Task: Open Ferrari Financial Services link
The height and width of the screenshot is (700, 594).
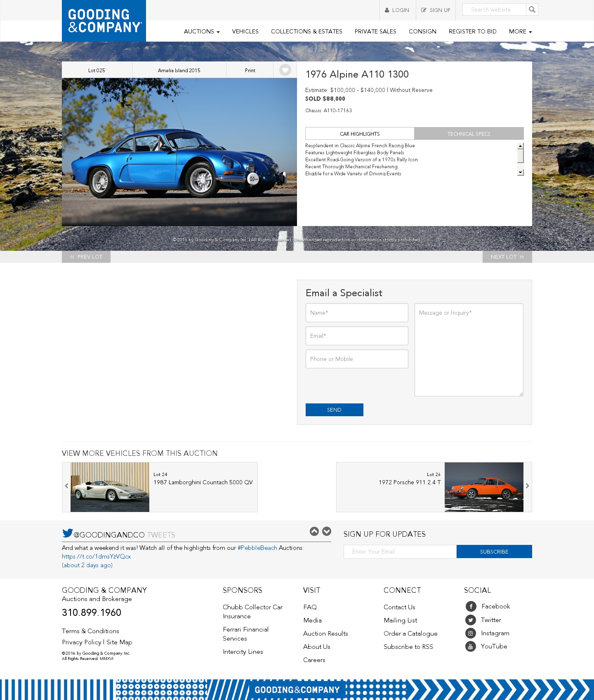Action: click(245, 634)
